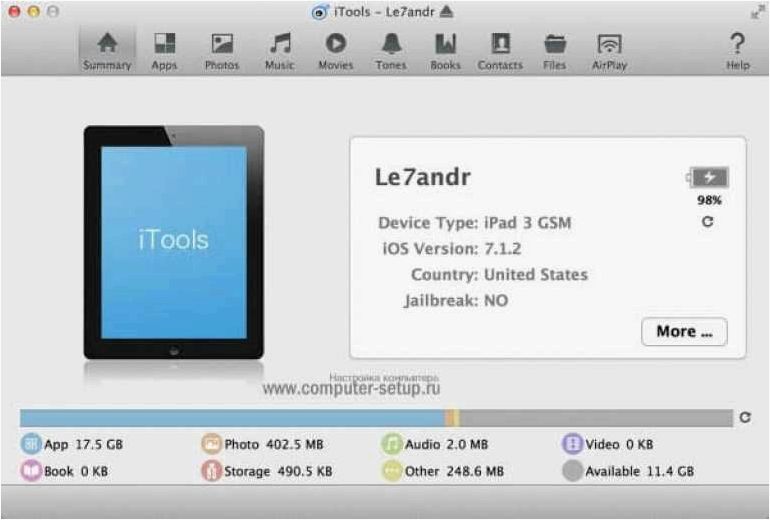Click the blue App segment of storage bar
The height and width of the screenshot is (520, 770).
[232, 418]
